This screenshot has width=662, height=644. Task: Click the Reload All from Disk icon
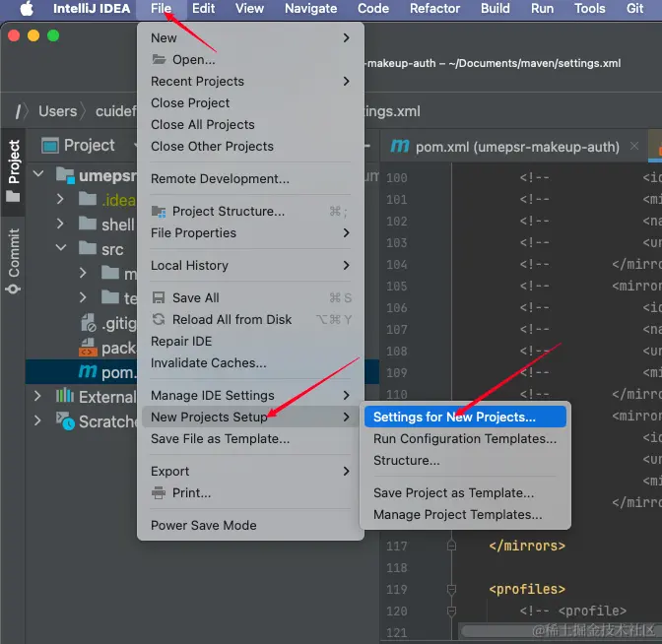click(x=159, y=319)
